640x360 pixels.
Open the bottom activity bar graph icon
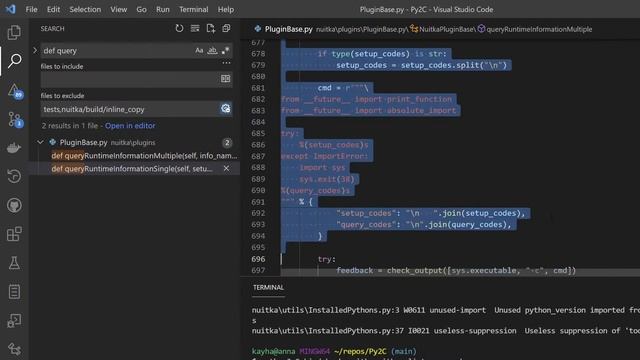(x=14, y=349)
